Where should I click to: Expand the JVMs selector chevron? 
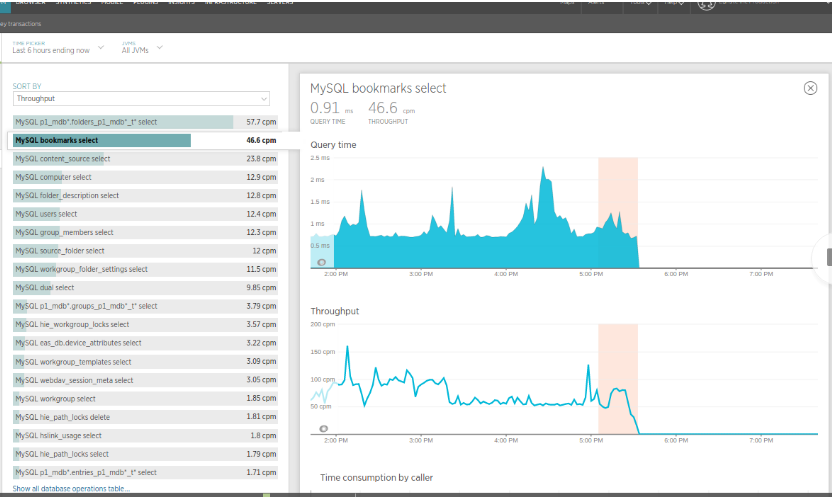coord(159,48)
